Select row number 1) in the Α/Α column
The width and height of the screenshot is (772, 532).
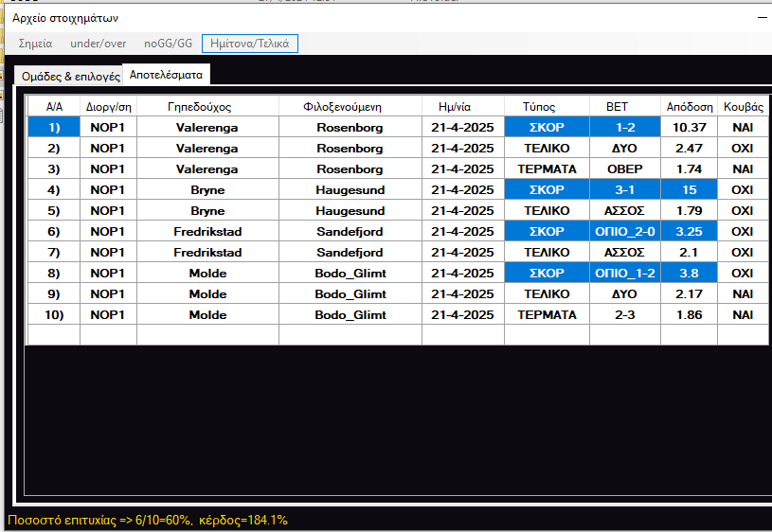[x=54, y=128]
